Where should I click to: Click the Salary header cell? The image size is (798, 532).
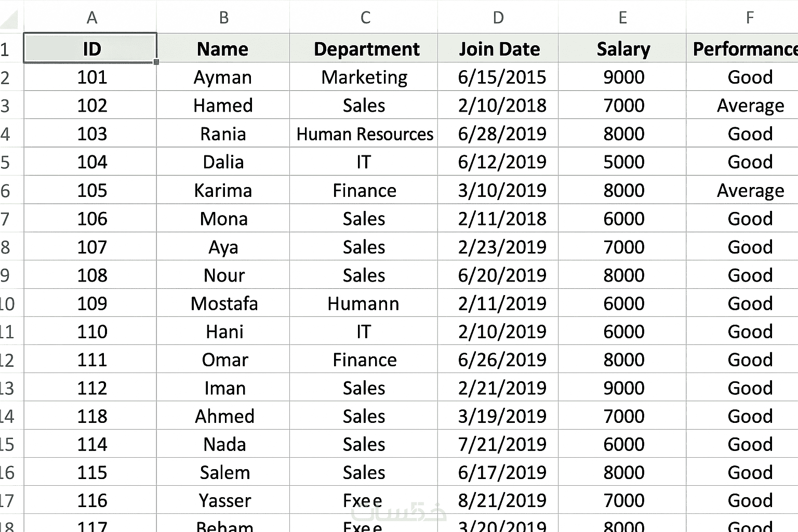click(623, 49)
